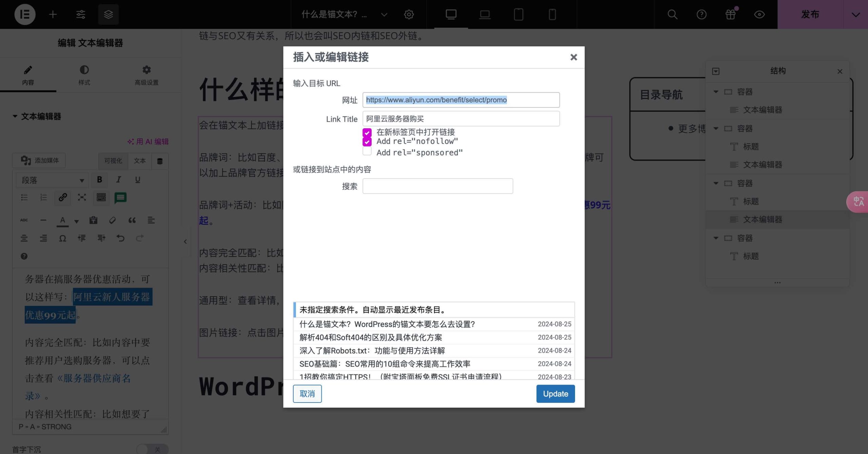The image size is (868, 454).
Task: Apply strikethrough formatting
Action: click(x=24, y=220)
